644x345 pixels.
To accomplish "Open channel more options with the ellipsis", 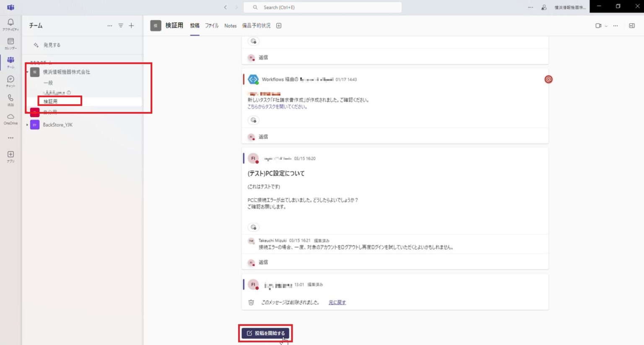I will (615, 26).
